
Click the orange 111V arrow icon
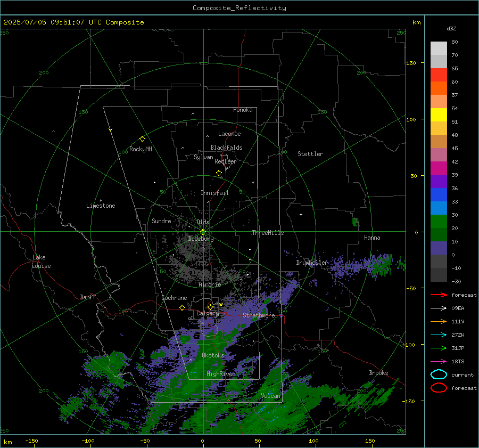(439, 321)
